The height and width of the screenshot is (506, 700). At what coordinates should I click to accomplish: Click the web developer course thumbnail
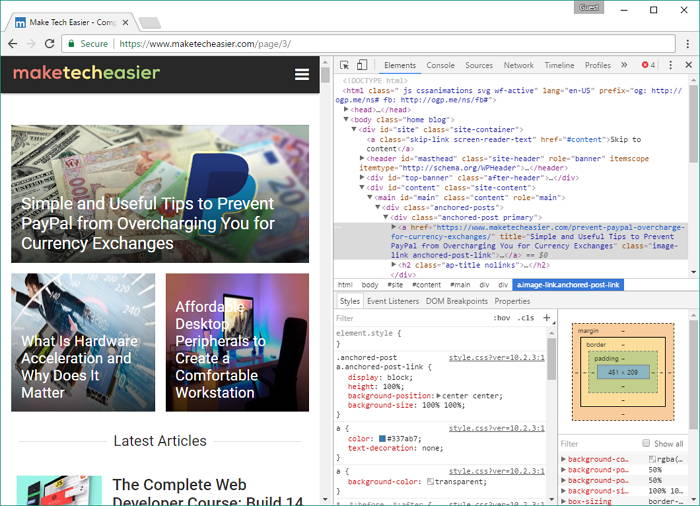(59, 490)
